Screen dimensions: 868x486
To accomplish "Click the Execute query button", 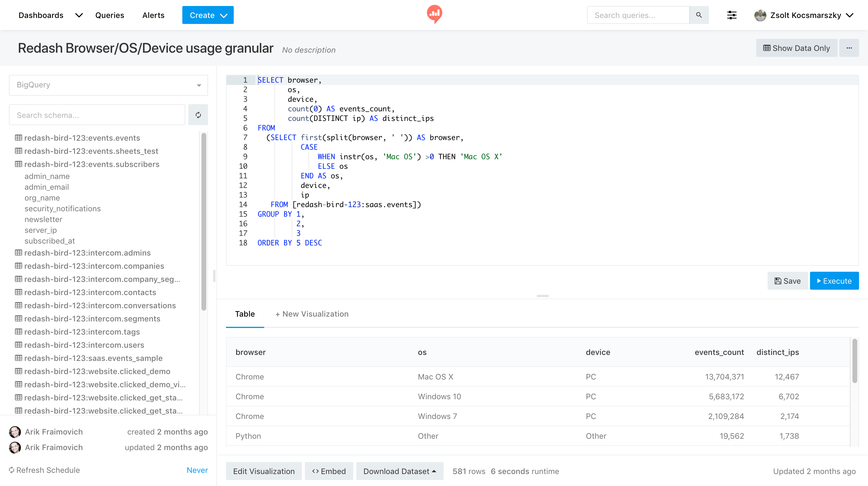I will [834, 281].
